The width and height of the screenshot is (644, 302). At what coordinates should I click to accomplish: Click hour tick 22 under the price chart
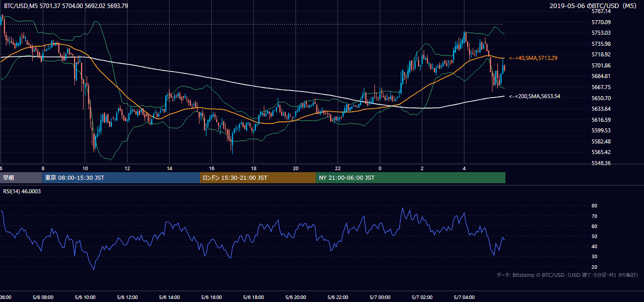click(x=338, y=168)
